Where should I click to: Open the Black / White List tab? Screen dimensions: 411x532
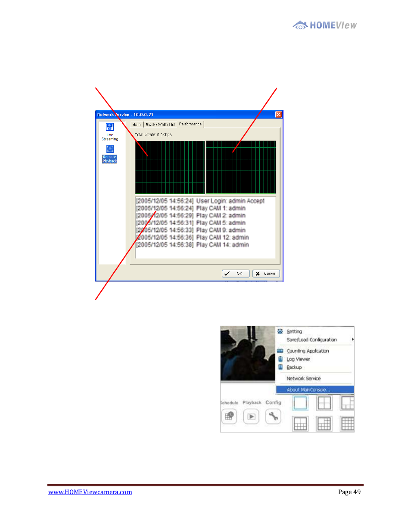coord(160,124)
